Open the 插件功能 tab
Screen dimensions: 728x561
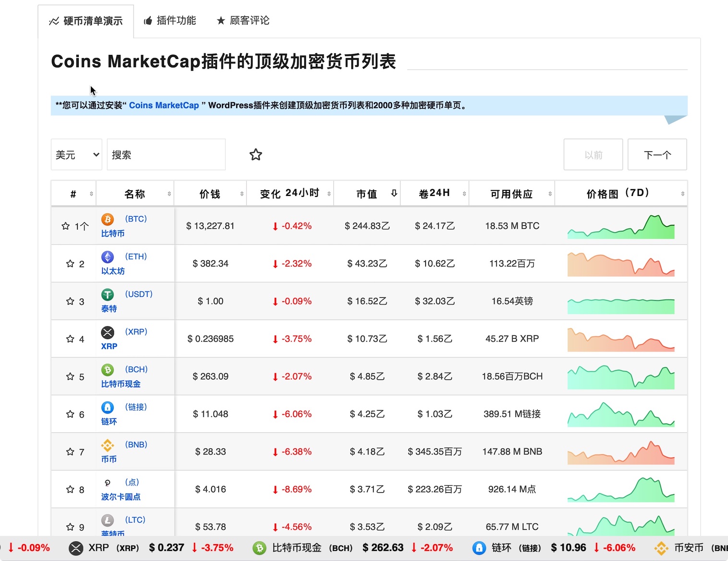[170, 21]
